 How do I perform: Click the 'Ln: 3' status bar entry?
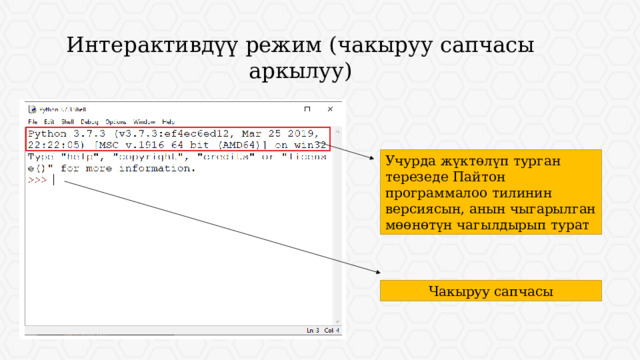click(x=313, y=330)
